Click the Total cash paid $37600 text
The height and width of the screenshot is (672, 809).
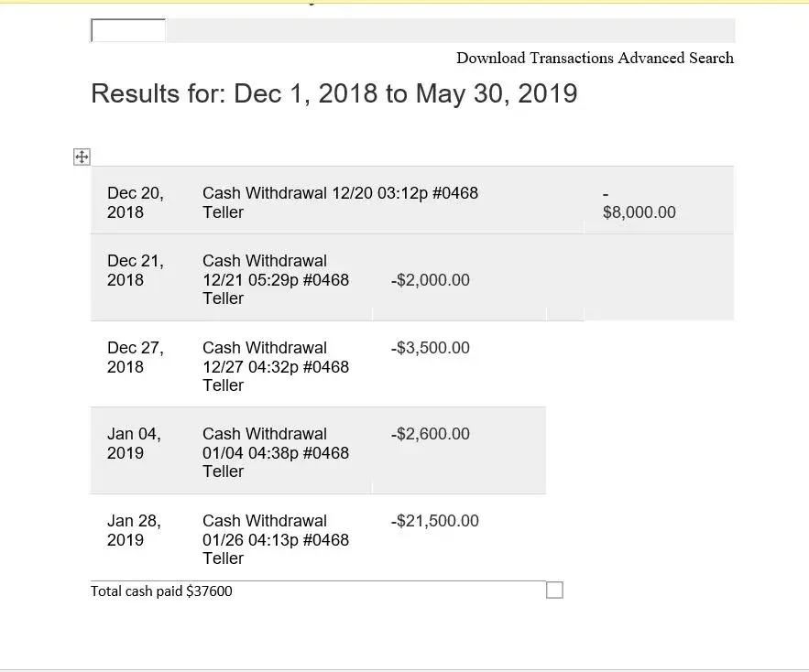coord(161,591)
